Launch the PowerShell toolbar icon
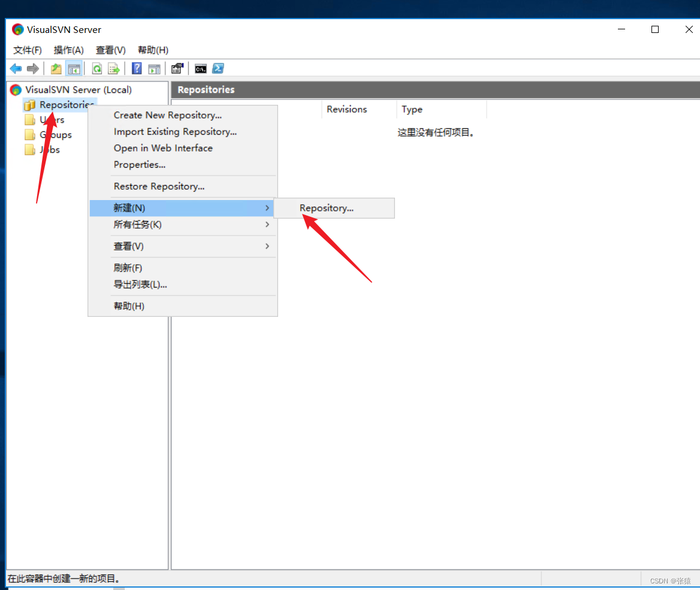 click(x=218, y=69)
